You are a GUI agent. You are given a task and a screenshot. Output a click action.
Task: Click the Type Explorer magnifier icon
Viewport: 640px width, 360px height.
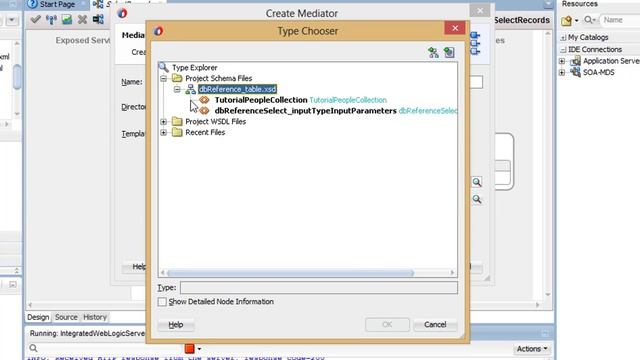point(164,67)
